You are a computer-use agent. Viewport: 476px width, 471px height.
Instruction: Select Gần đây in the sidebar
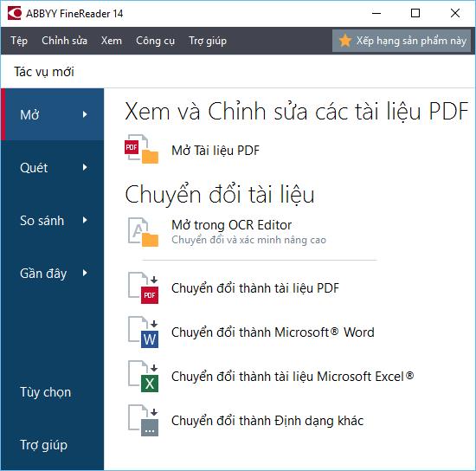click(x=53, y=273)
